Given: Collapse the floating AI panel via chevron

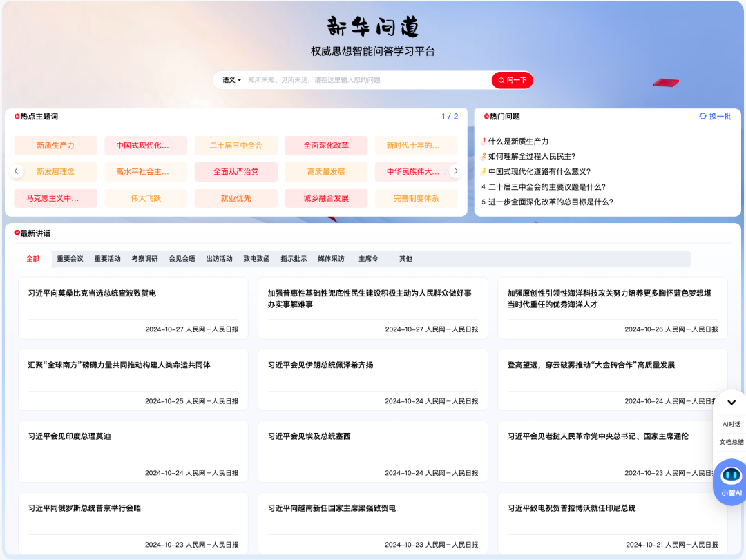Looking at the screenshot, I should pyautogui.click(x=730, y=402).
